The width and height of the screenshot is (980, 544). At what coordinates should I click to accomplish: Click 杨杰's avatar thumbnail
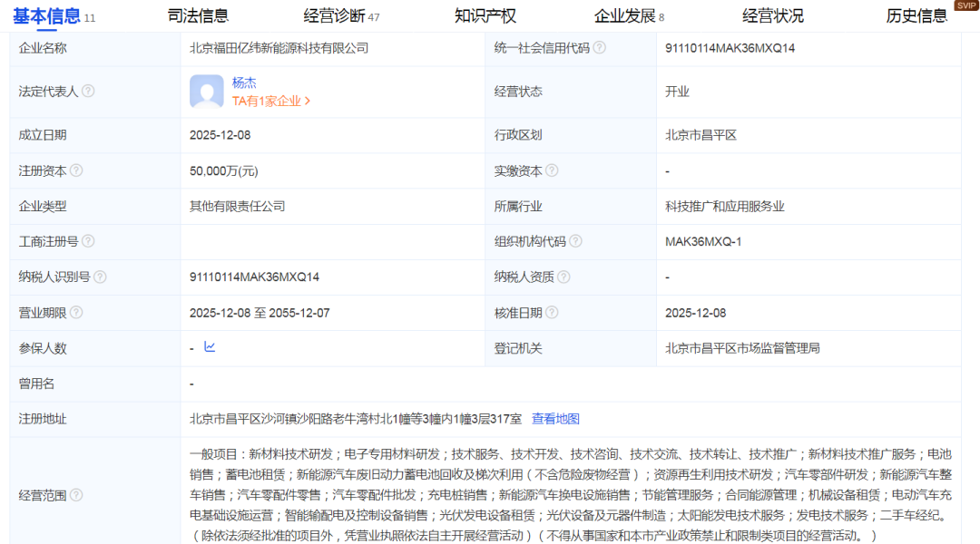point(207,92)
